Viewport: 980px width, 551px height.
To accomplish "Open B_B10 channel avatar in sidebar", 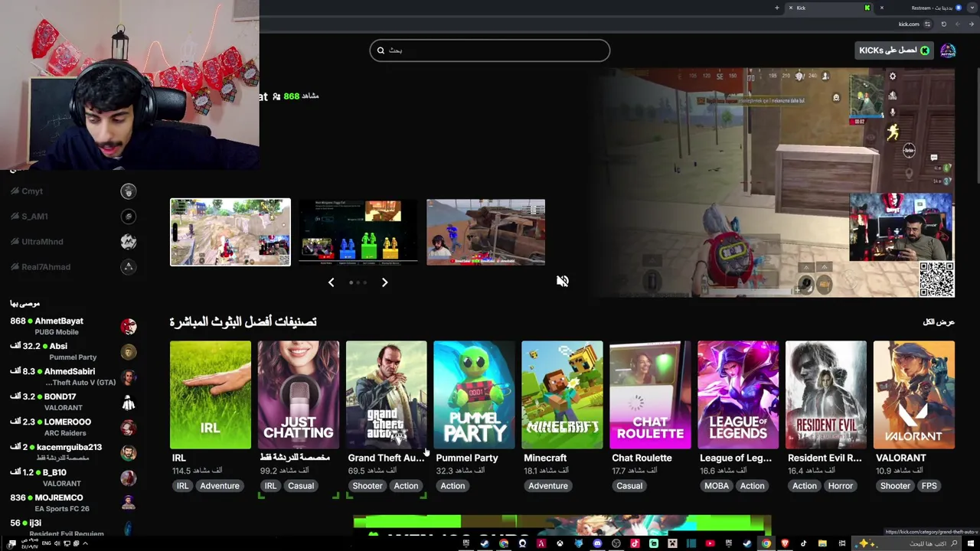I will tap(129, 478).
